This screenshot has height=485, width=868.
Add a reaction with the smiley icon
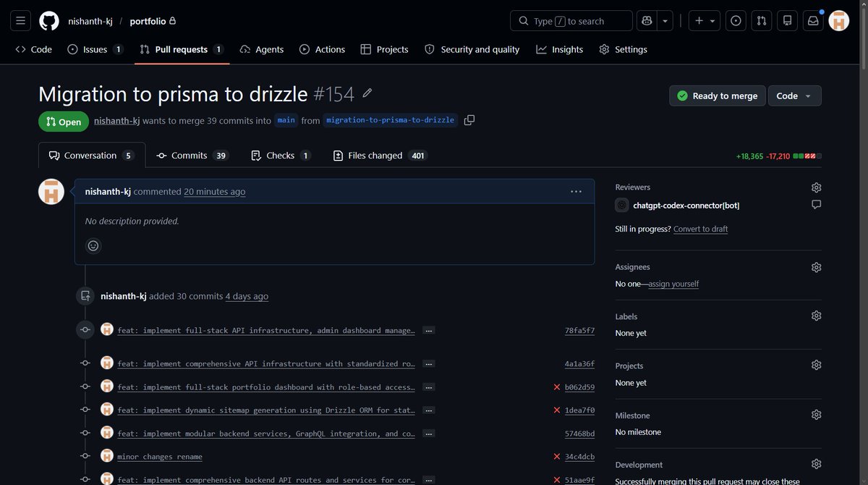pyautogui.click(x=93, y=246)
